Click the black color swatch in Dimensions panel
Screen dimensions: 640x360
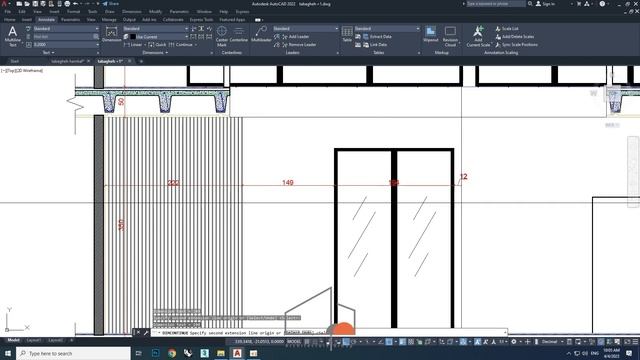(133, 37)
